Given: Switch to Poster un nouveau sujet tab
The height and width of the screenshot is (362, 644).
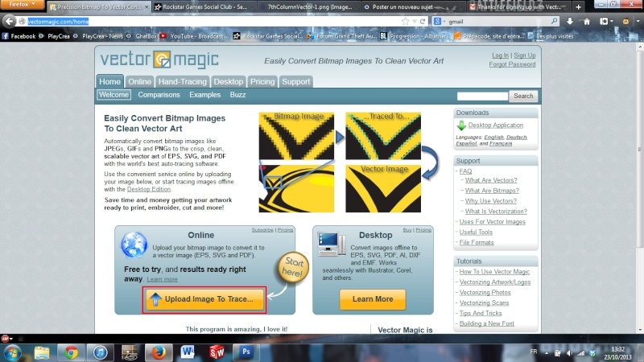Looking at the screenshot, I should [414, 7].
